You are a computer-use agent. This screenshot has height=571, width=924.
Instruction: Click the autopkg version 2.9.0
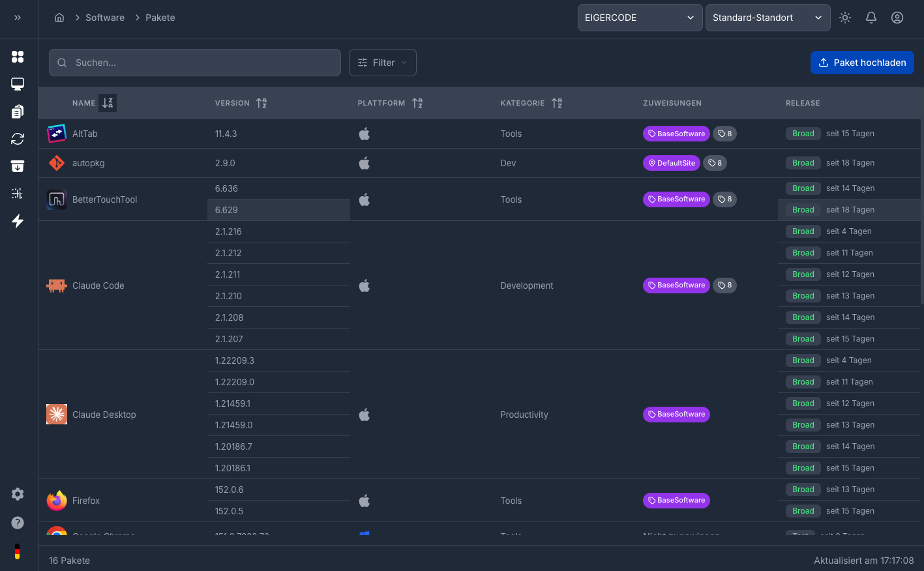tap(225, 163)
